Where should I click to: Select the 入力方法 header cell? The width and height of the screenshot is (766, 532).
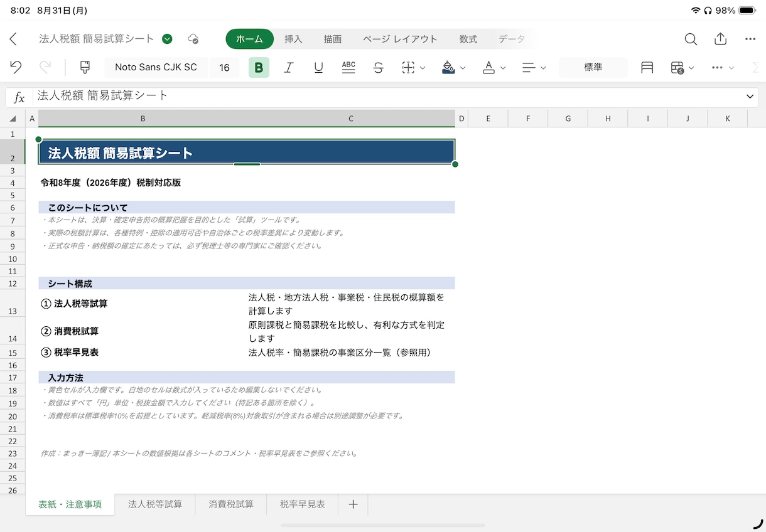click(x=247, y=378)
